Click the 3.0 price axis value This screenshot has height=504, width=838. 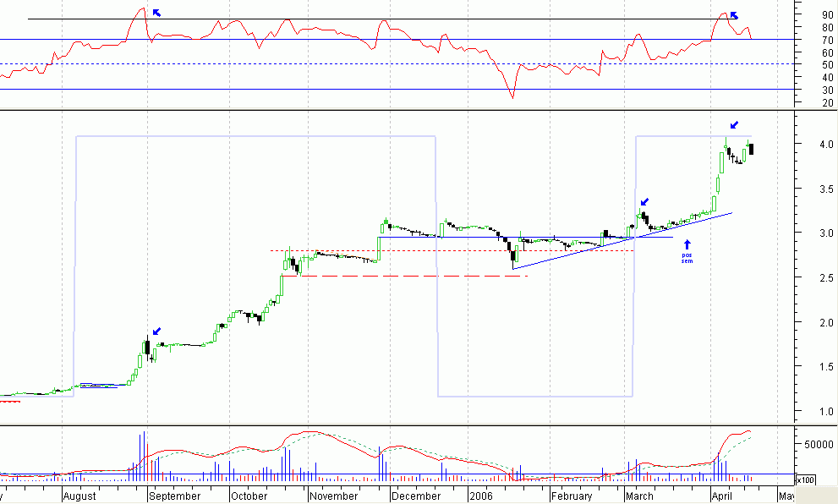click(825, 233)
